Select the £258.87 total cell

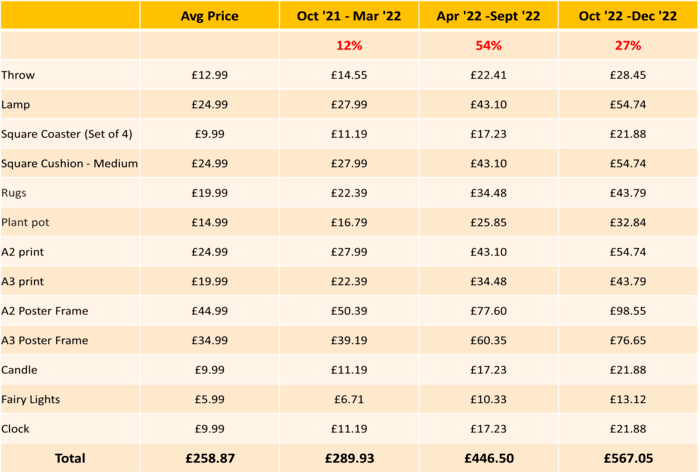(x=210, y=458)
